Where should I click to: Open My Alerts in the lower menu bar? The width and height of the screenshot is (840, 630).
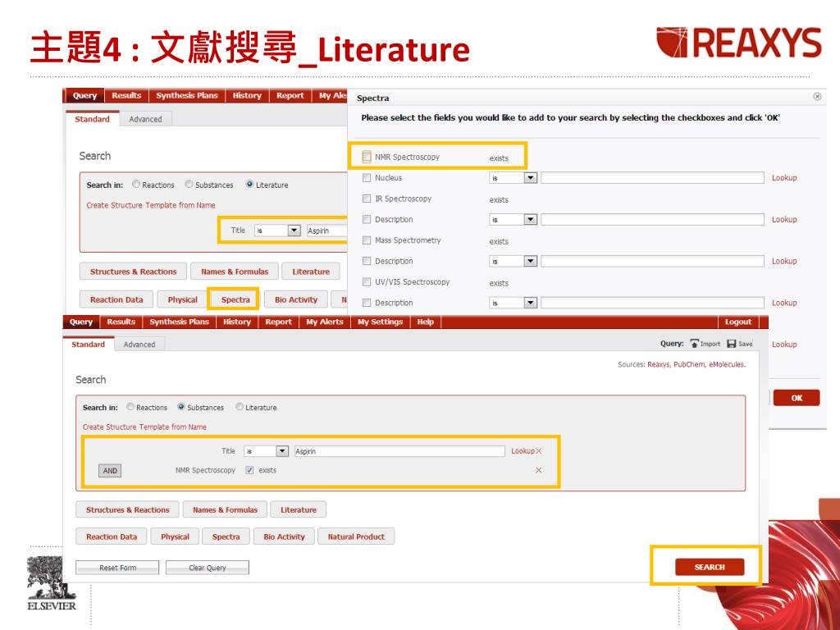coord(325,322)
